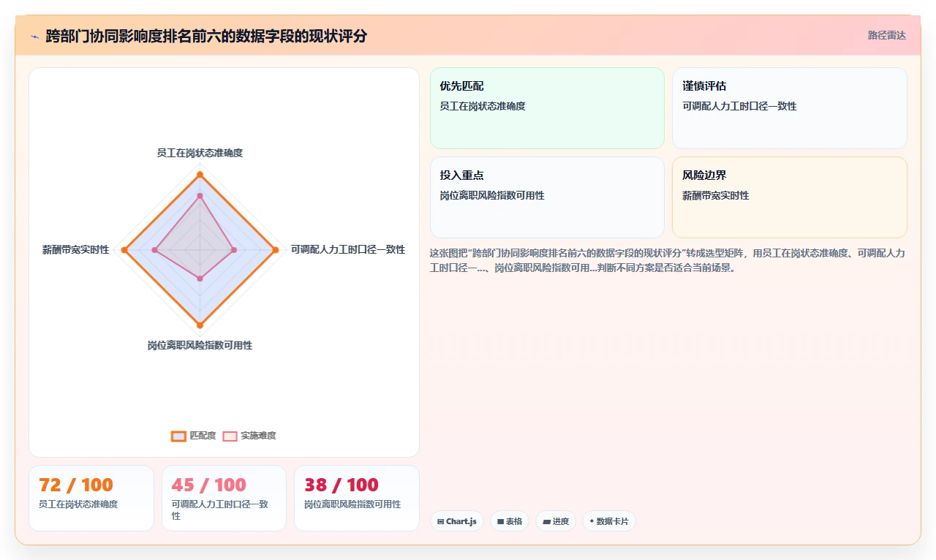936x560 pixels.
Task: Click radar axis label 可调配人力工时口径一致性
Action: 348,250
